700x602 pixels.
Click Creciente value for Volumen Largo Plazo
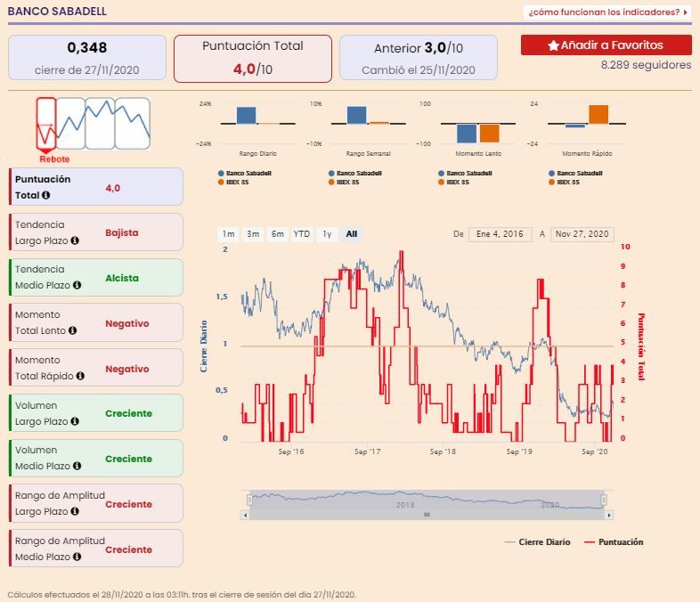[x=128, y=414]
